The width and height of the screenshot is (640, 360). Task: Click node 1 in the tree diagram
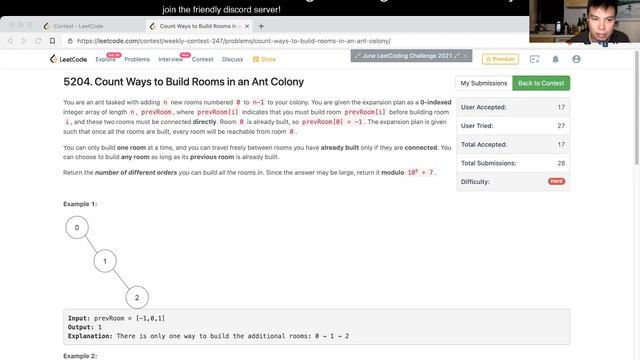click(x=105, y=261)
